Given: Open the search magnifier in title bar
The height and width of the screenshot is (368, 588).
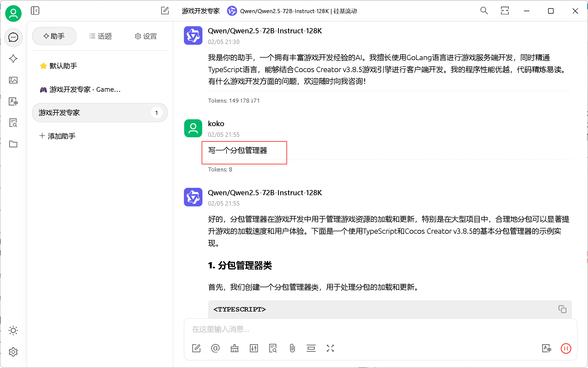Looking at the screenshot, I should coord(484,11).
